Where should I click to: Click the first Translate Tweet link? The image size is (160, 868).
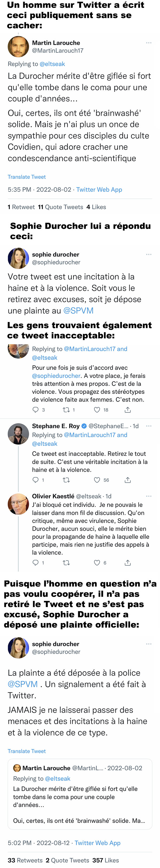27,177
